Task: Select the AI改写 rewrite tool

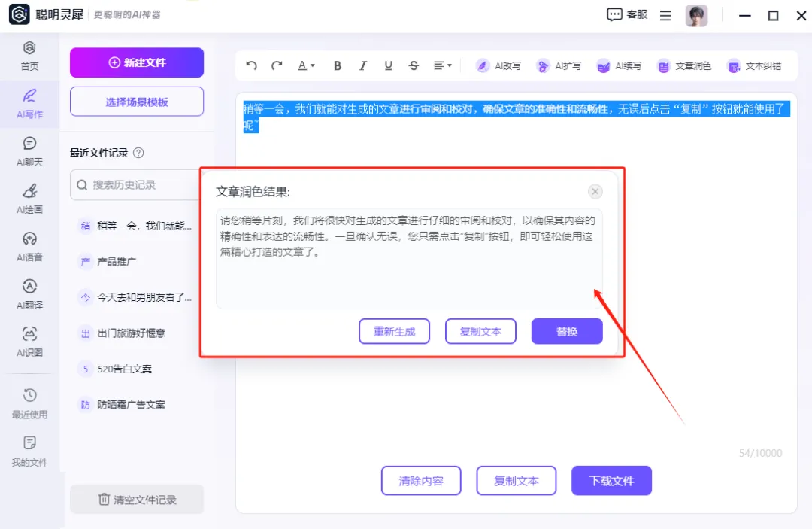Action: click(498, 66)
